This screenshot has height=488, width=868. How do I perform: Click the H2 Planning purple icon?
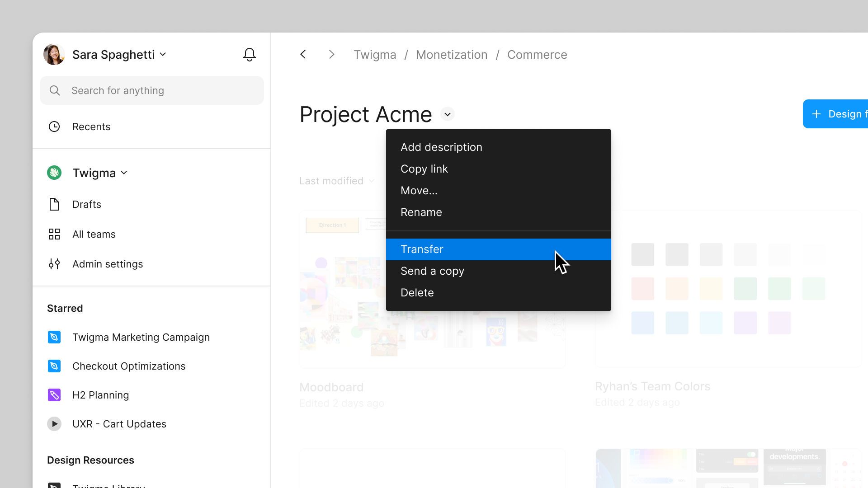(x=54, y=394)
